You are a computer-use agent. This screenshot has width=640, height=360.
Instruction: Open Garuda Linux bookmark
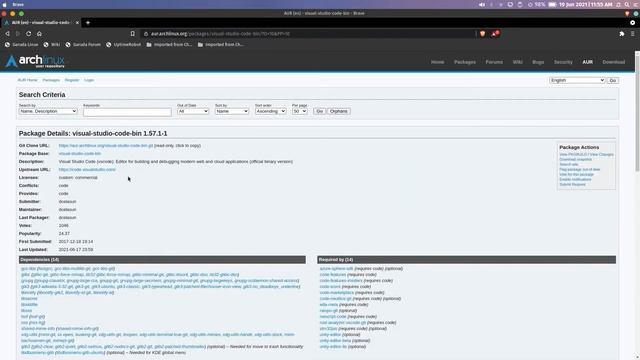(21, 44)
